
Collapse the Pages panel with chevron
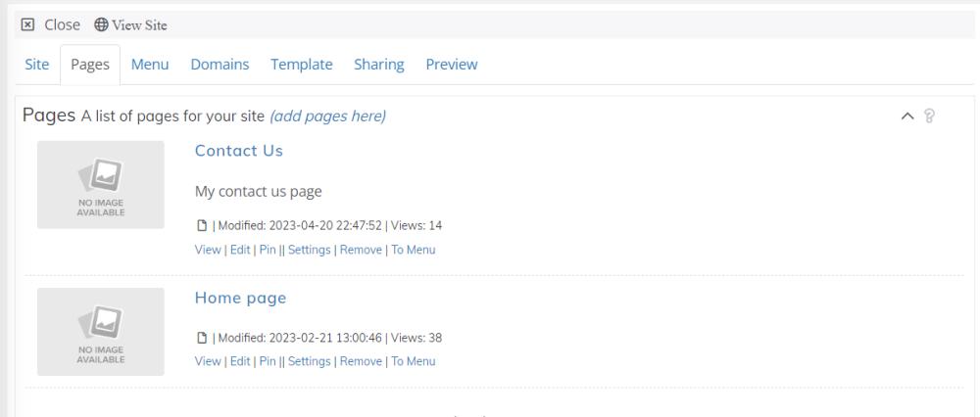coord(906,116)
